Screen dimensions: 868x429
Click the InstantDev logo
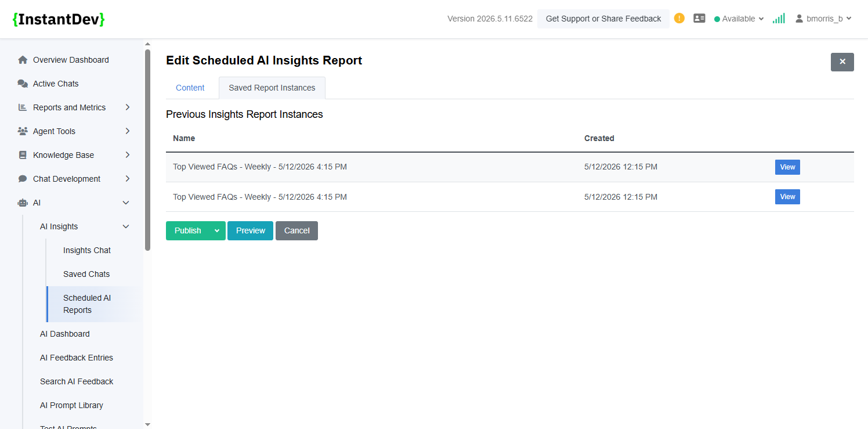click(59, 19)
